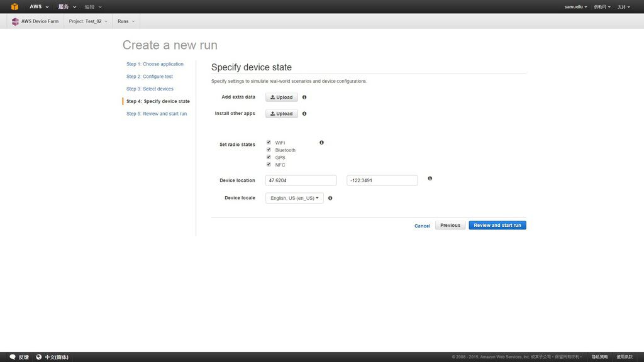Expand the 服务 services dropdown
Screen dimensions: 644x362
click(67, 6)
